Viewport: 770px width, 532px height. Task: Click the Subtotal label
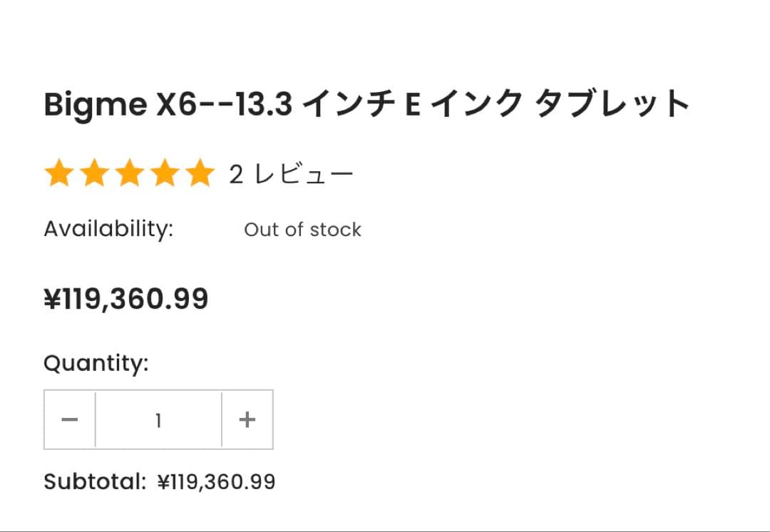point(96,481)
